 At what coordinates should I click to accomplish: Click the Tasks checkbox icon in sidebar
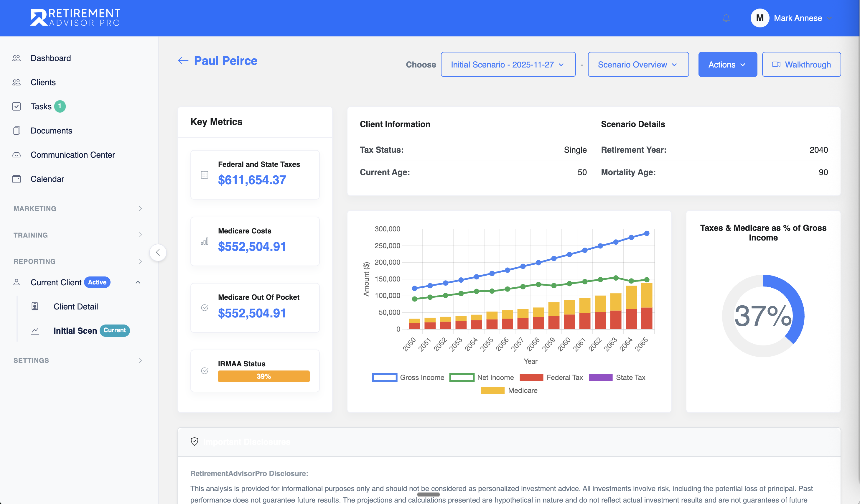(x=17, y=106)
